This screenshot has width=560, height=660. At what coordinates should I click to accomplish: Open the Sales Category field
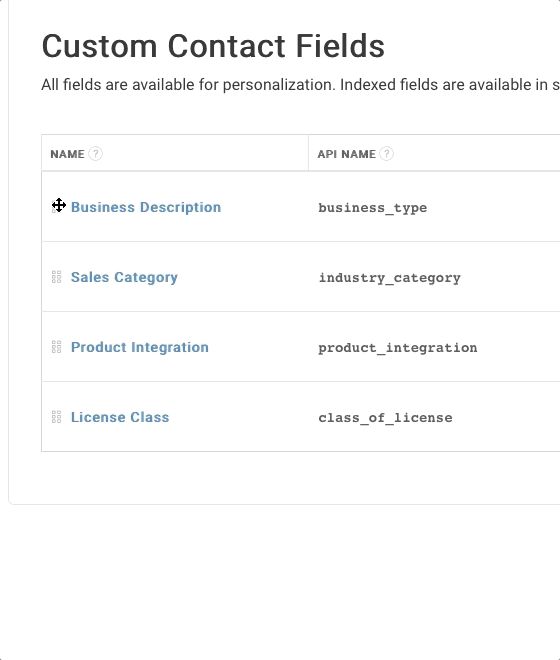pyautogui.click(x=124, y=277)
